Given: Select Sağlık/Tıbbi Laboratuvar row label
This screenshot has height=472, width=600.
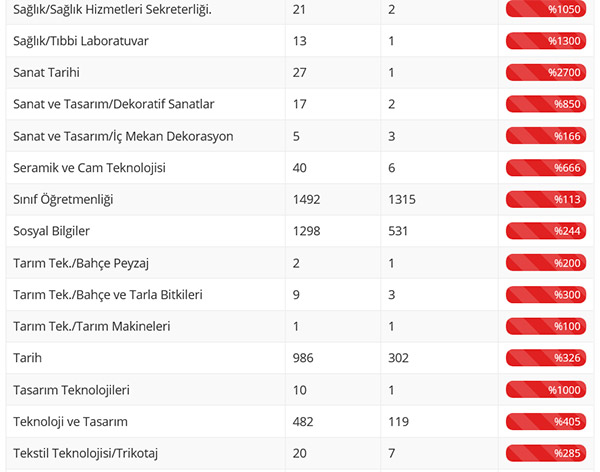Looking at the screenshot, I should (80, 41).
